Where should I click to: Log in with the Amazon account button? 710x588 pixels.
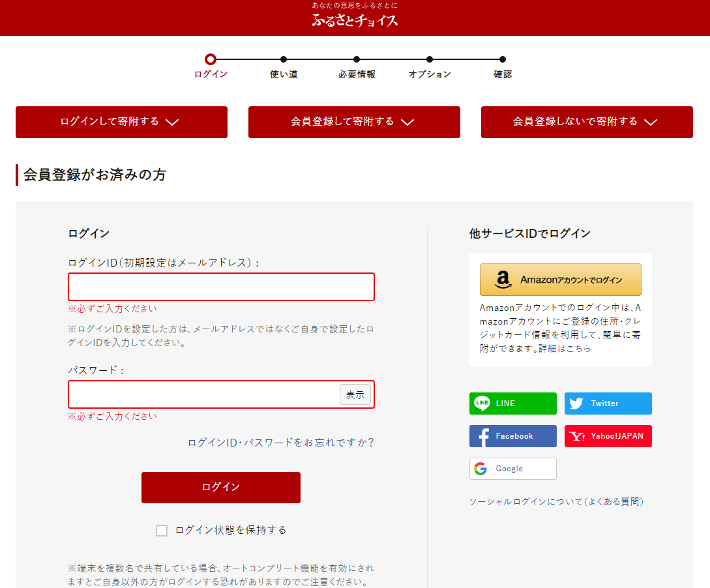point(560,280)
